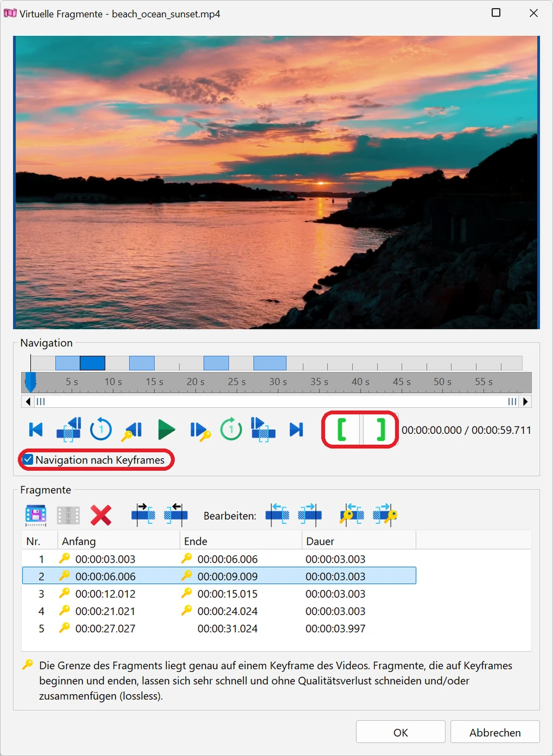This screenshot has height=756, width=553.
Task: Click duration 00:00:03.997 cell
Action: (335, 628)
